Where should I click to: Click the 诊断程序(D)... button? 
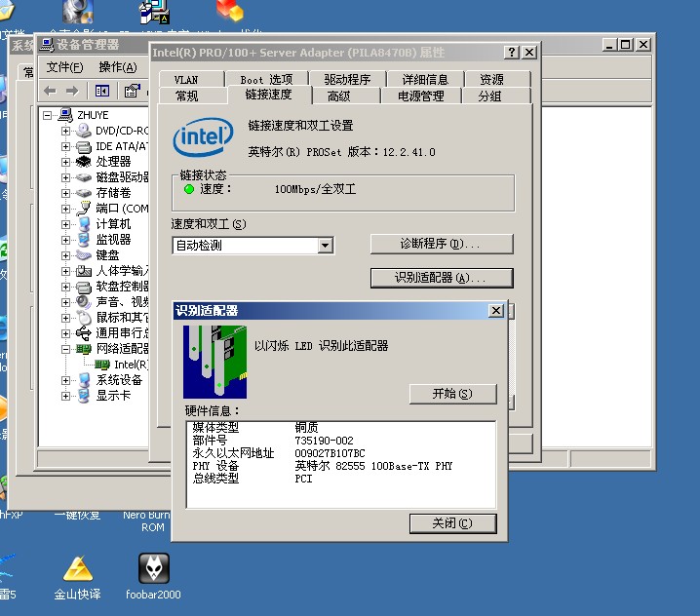point(441,244)
